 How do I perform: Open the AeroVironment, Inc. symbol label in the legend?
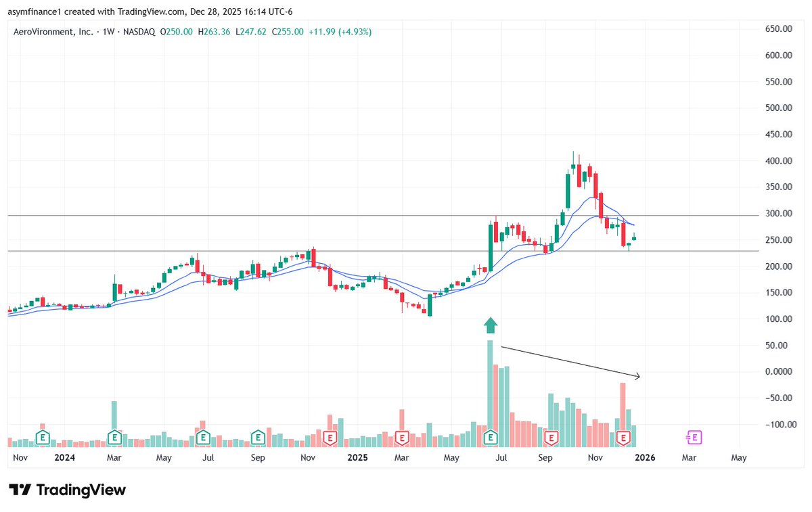[52, 31]
